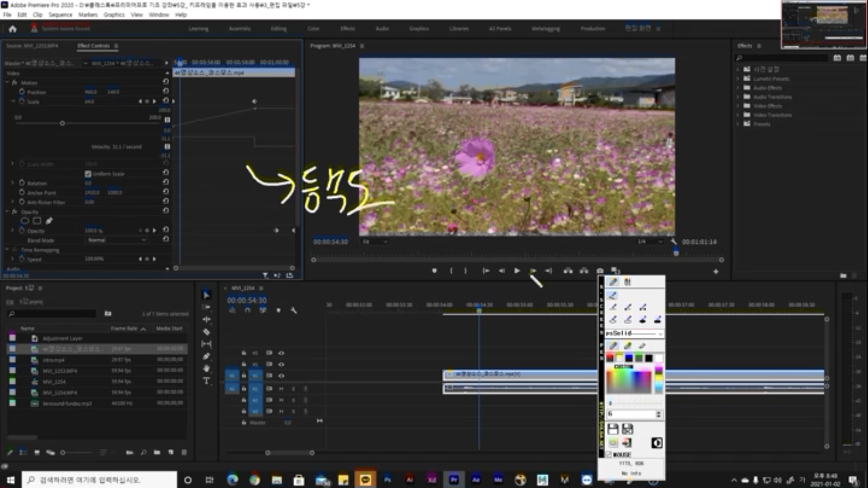The height and width of the screenshot is (488, 868).
Task: Reset the Scale parameter
Action: [166, 102]
